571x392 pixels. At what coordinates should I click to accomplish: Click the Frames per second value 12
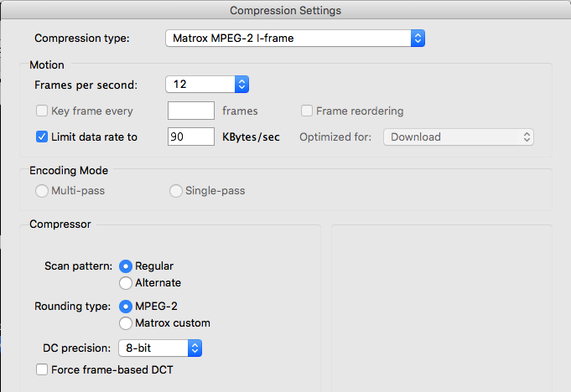[x=198, y=85]
